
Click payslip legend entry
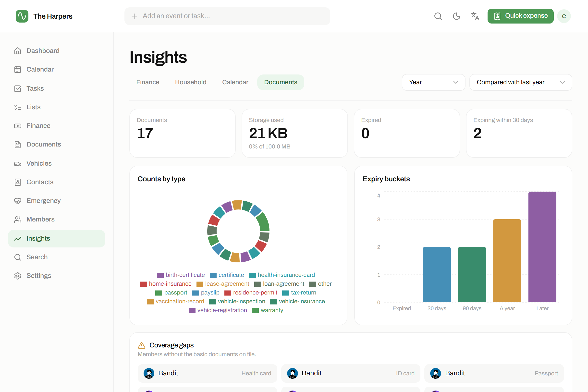206,293
